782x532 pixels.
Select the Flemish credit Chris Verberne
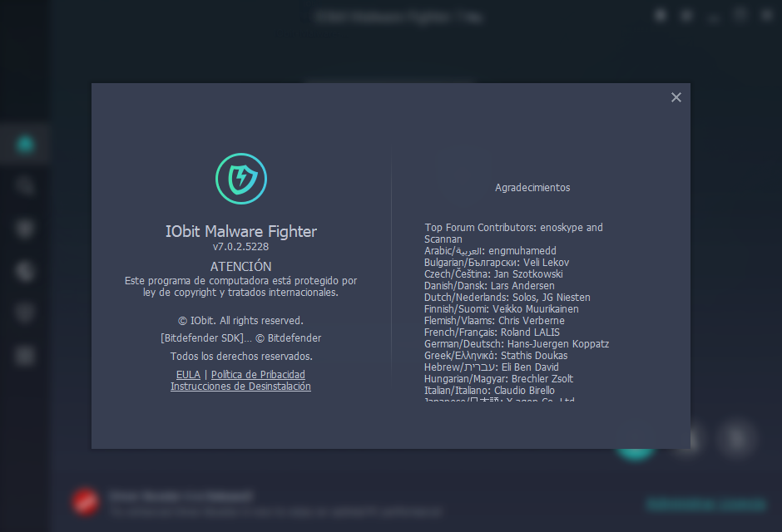click(495, 321)
